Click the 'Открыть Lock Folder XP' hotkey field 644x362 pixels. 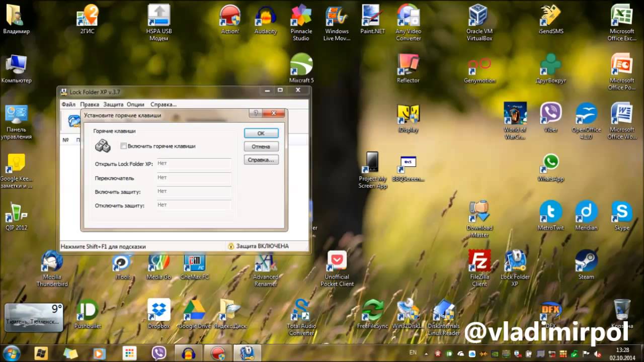coord(194,164)
